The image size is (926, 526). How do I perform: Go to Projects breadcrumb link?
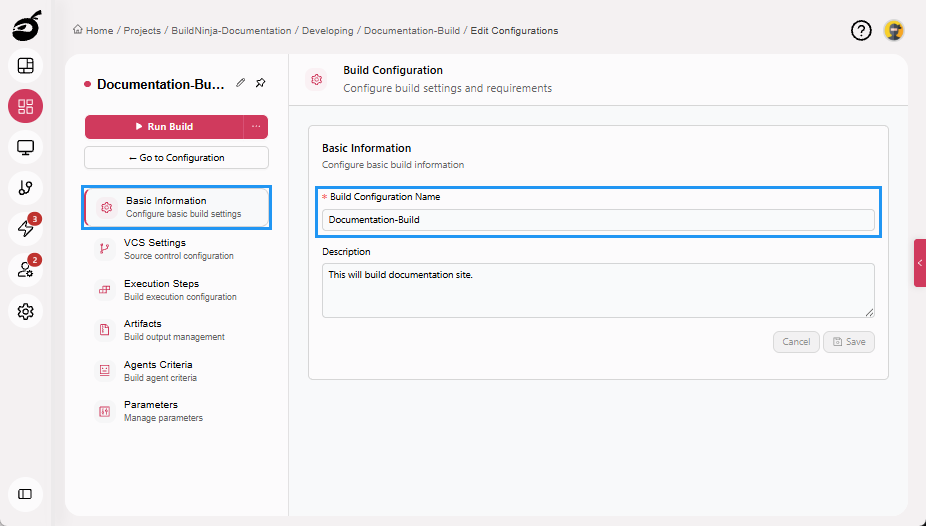142,31
